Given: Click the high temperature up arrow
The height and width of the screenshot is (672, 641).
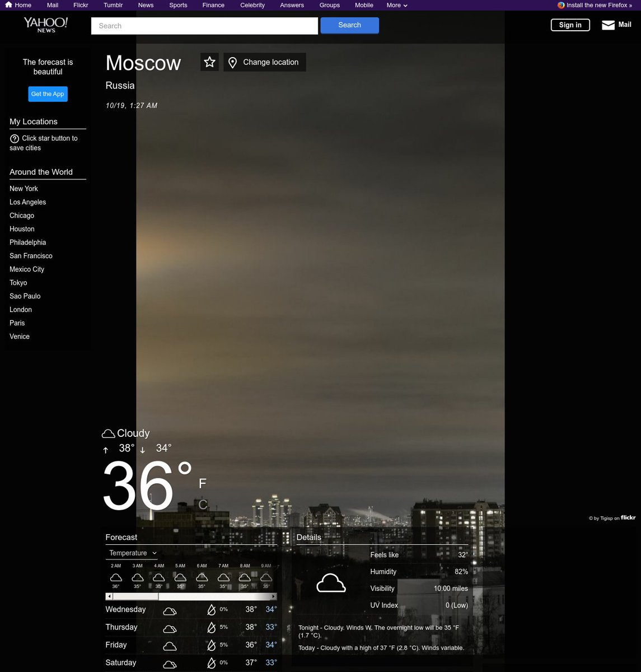Looking at the screenshot, I should point(105,450).
